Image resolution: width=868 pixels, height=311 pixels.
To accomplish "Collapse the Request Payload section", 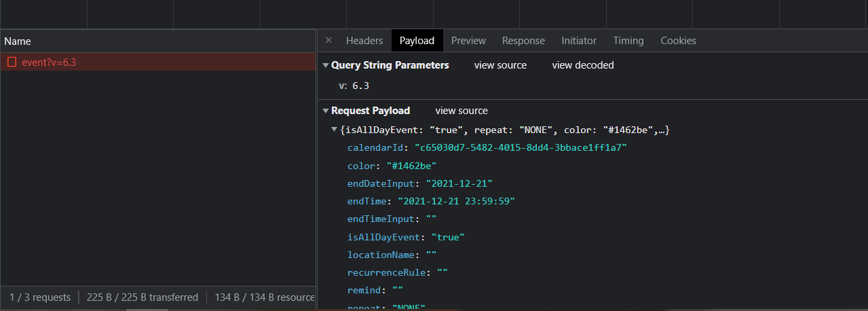I will coord(325,111).
